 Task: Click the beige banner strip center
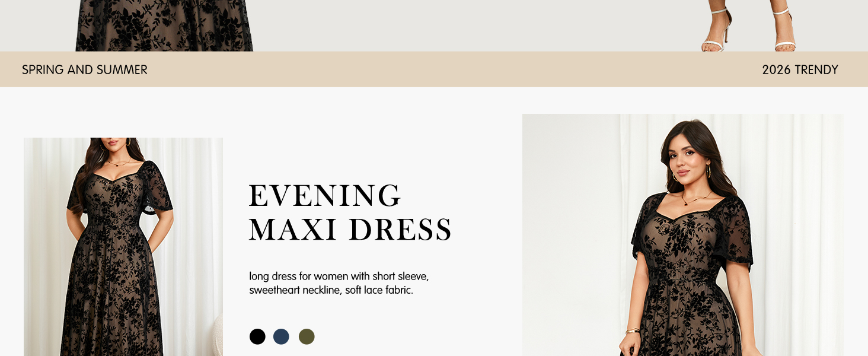pyautogui.click(x=434, y=69)
